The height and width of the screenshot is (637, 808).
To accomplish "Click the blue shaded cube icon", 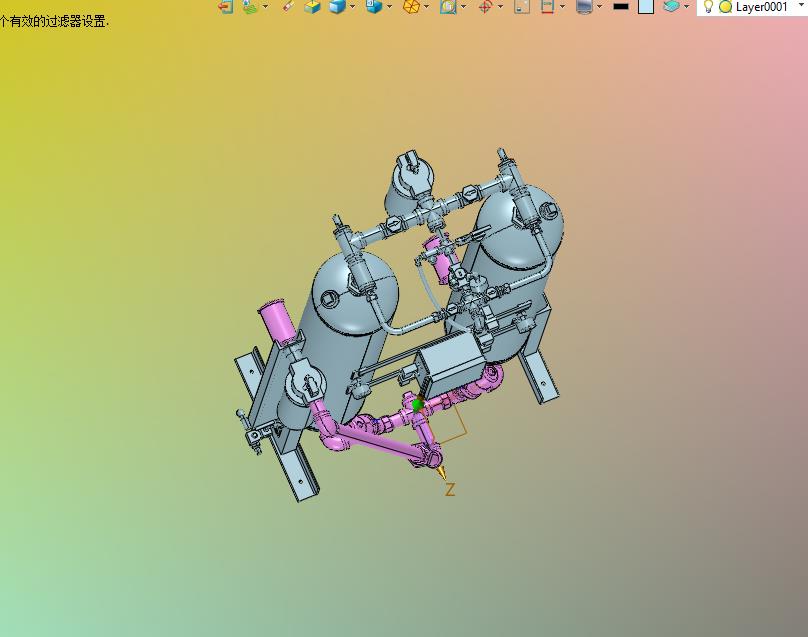I will (x=338, y=6).
